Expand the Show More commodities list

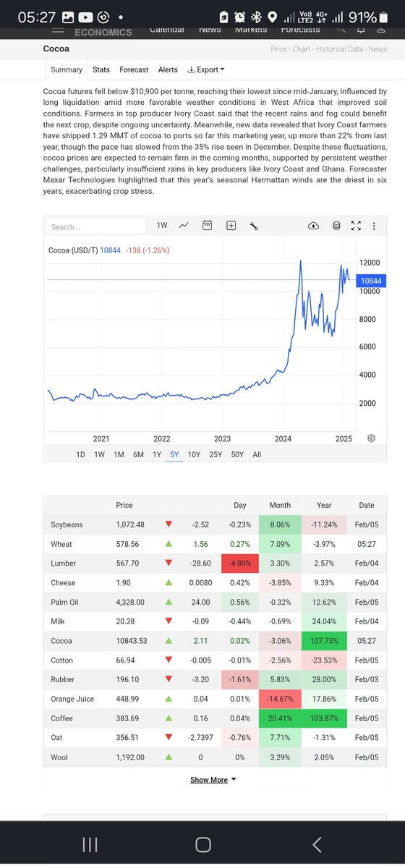[x=213, y=780]
